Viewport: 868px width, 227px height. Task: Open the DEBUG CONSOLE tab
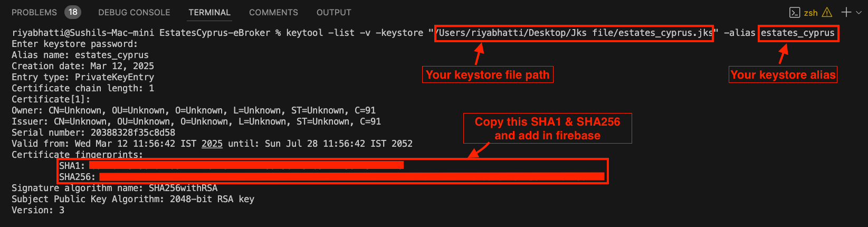pos(134,12)
